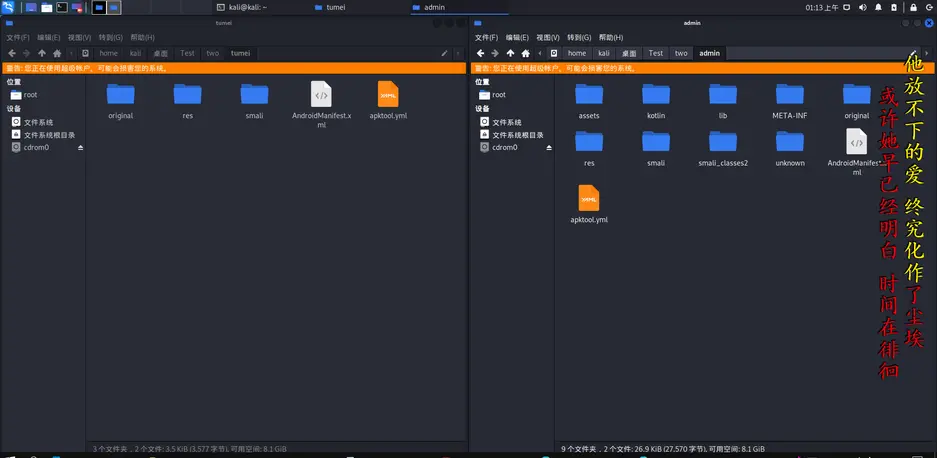Image resolution: width=937 pixels, height=458 pixels.
Task: Switch to the second workspace
Action: click(114, 7)
